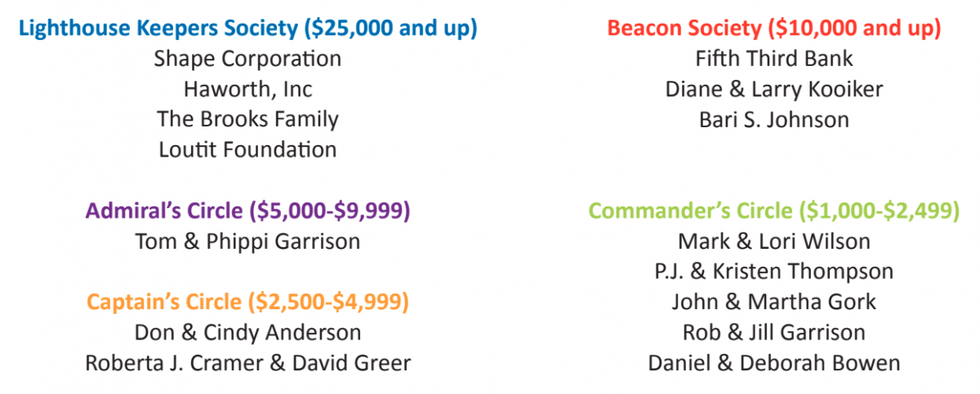The height and width of the screenshot is (394, 980).
Task: Select Tom & Phippi Garrison
Action: coord(247,241)
